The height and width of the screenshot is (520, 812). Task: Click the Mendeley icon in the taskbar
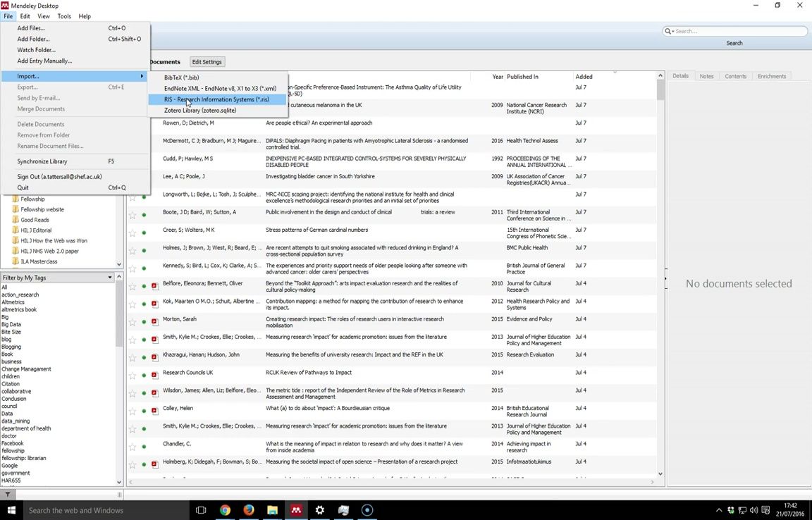[296, 510]
